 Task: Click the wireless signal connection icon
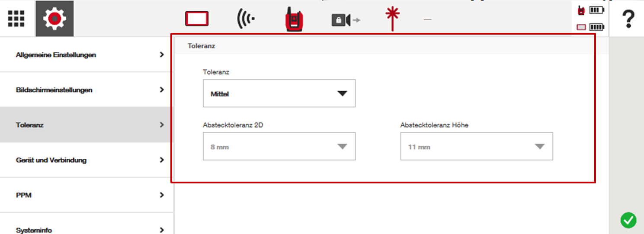click(x=246, y=19)
